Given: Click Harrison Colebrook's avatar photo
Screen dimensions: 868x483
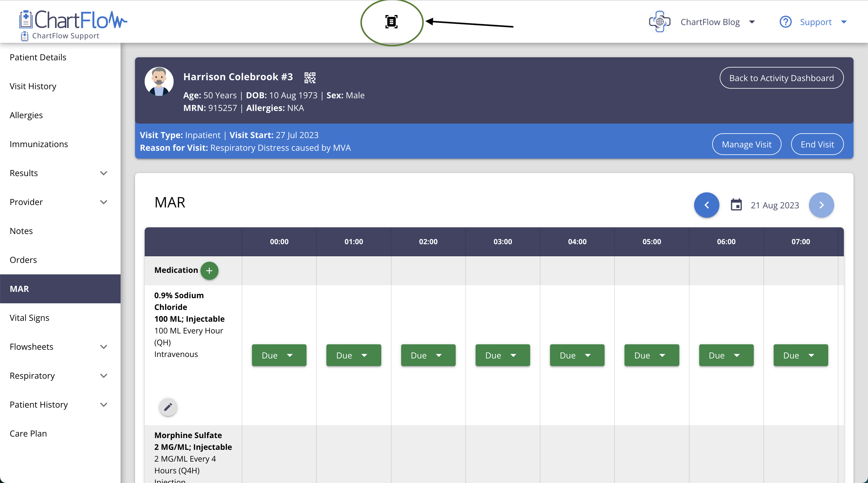Looking at the screenshot, I should coord(159,81).
